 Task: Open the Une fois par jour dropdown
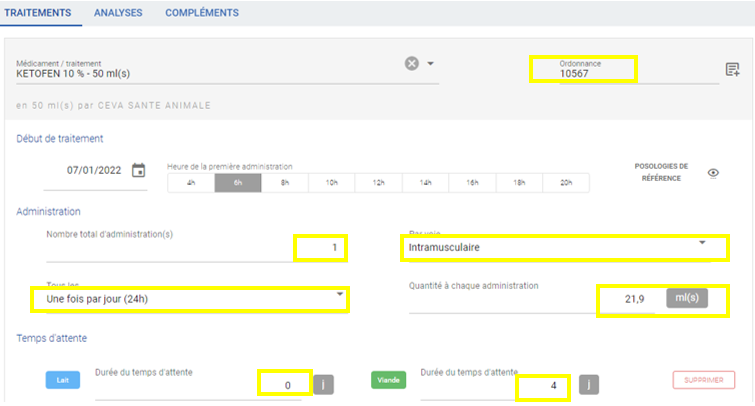(197, 299)
